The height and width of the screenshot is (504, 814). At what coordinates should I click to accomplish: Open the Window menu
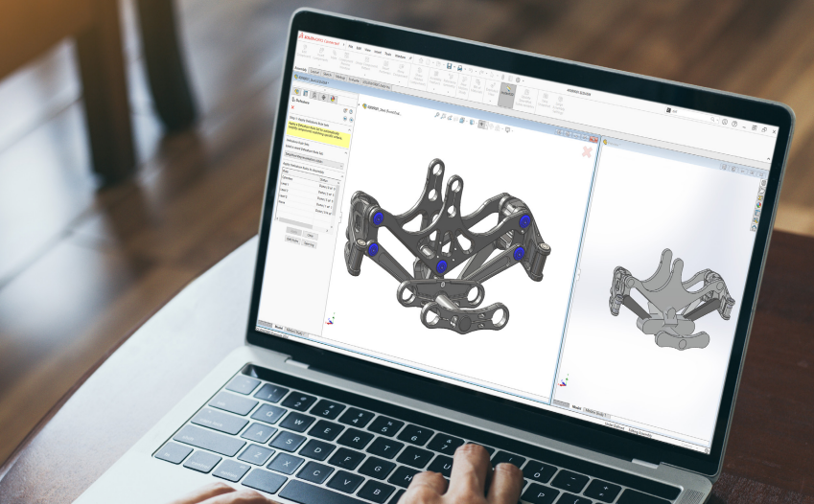400,57
